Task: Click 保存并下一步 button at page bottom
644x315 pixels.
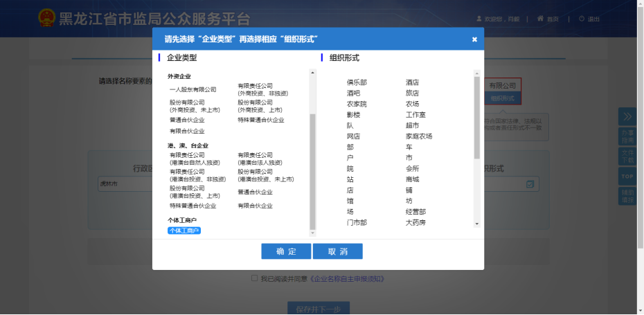Action: click(319, 309)
